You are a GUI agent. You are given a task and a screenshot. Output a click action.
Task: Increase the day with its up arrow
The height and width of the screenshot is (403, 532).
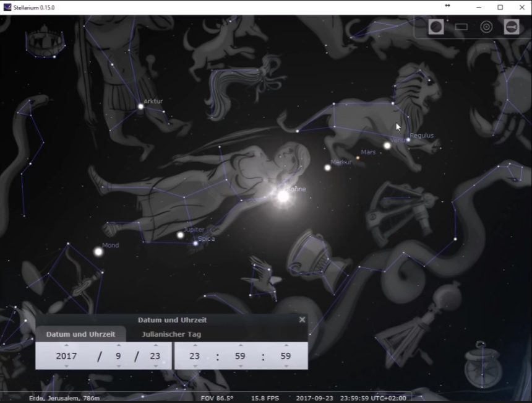155,345
